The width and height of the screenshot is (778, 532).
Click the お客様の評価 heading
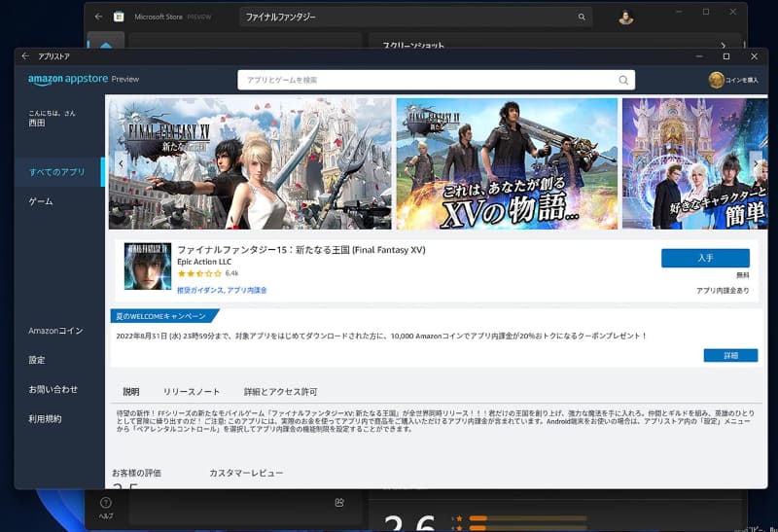coord(136,473)
